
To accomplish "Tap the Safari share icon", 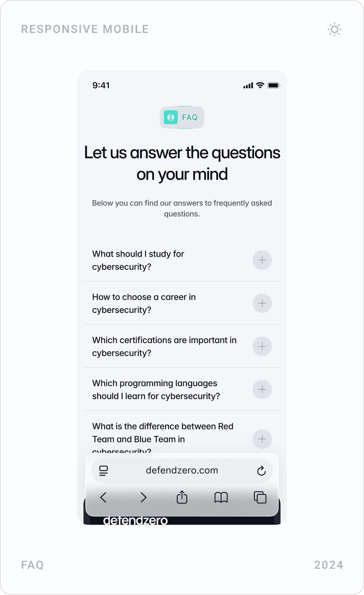I will [x=182, y=498].
